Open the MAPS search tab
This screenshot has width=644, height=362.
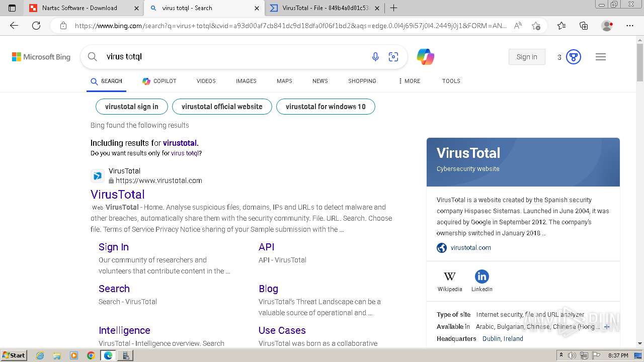tap(284, 81)
